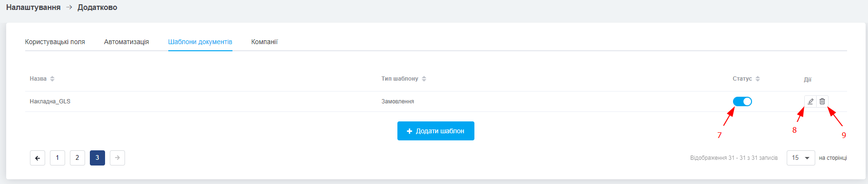
Task: Delete the Накладна_GLS template with trash icon
Action: pos(822,101)
